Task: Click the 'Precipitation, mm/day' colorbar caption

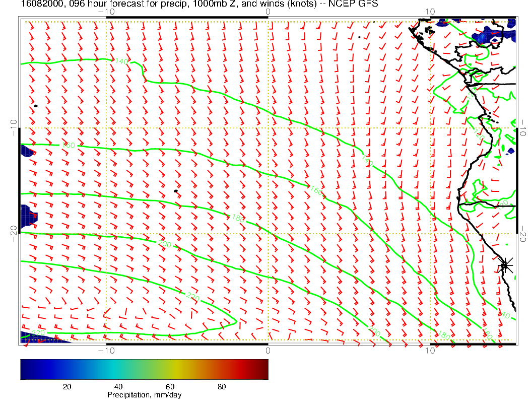Action: point(144,395)
